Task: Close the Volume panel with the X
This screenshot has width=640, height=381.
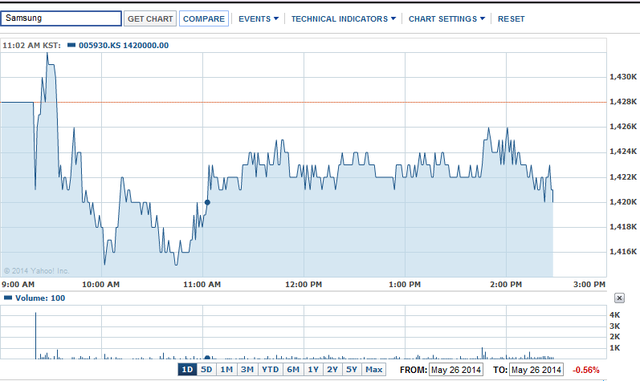Action: 619,298
